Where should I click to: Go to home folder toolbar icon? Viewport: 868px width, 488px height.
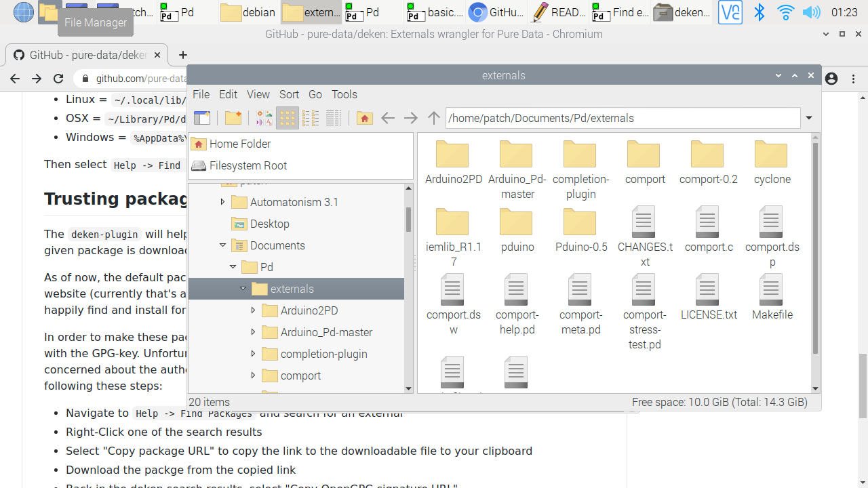pos(364,118)
